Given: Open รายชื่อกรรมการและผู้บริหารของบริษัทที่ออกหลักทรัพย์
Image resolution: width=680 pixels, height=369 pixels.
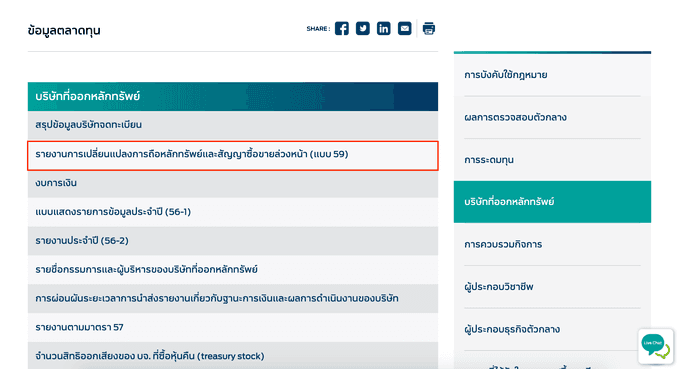Looking at the screenshot, I should click(233, 270).
